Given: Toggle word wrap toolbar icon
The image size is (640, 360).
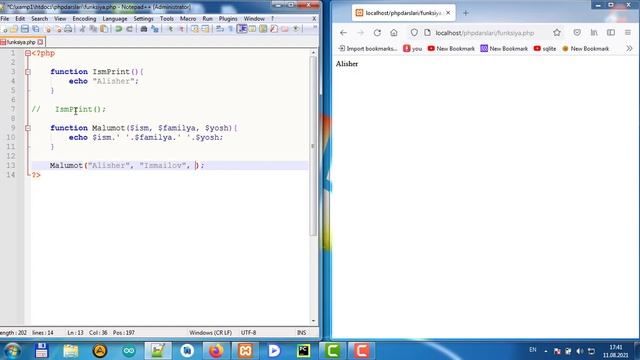Looking at the screenshot, I should (x=220, y=29).
